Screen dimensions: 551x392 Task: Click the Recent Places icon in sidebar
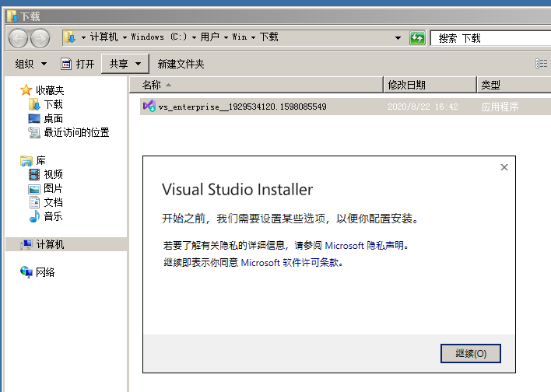click(34, 132)
